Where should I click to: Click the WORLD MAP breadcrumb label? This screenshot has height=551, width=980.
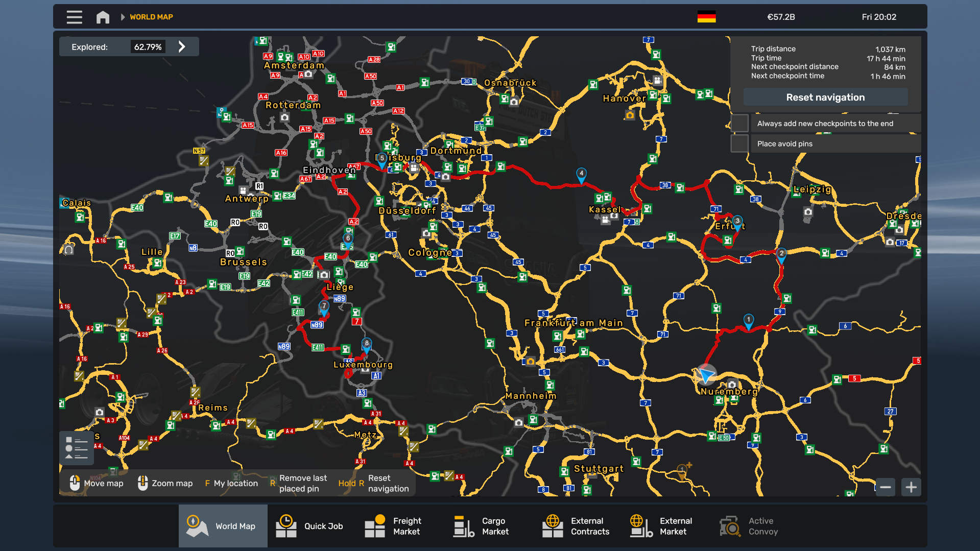tap(151, 17)
